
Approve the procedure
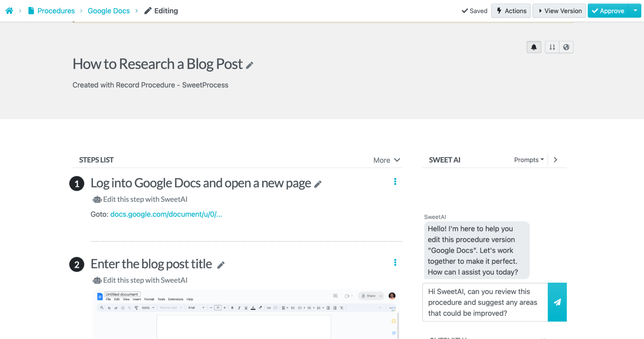pyautogui.click(x=608, y=11)
